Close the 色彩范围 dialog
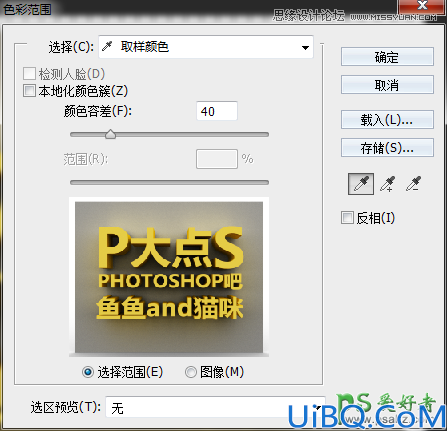 pos(422,6)
